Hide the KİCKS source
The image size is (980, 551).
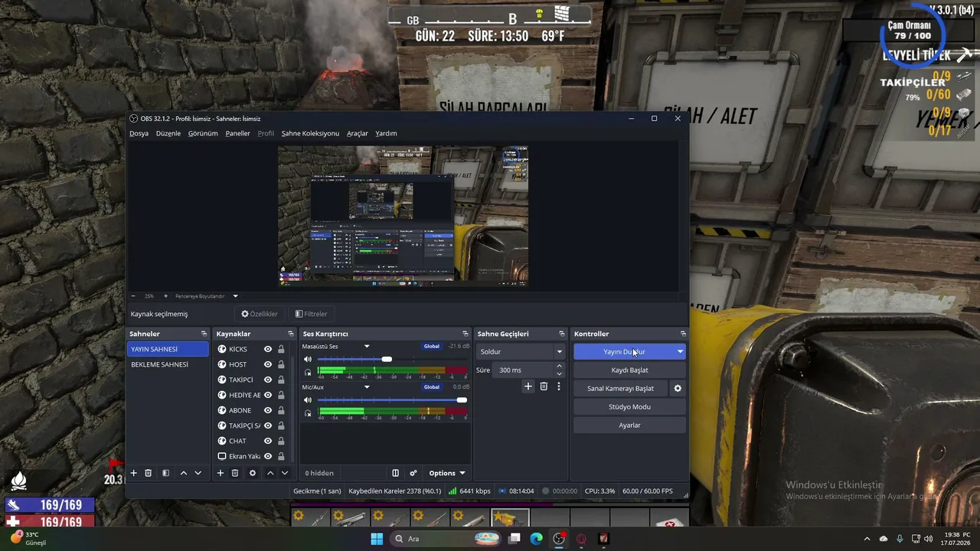[x=268, y=349]
